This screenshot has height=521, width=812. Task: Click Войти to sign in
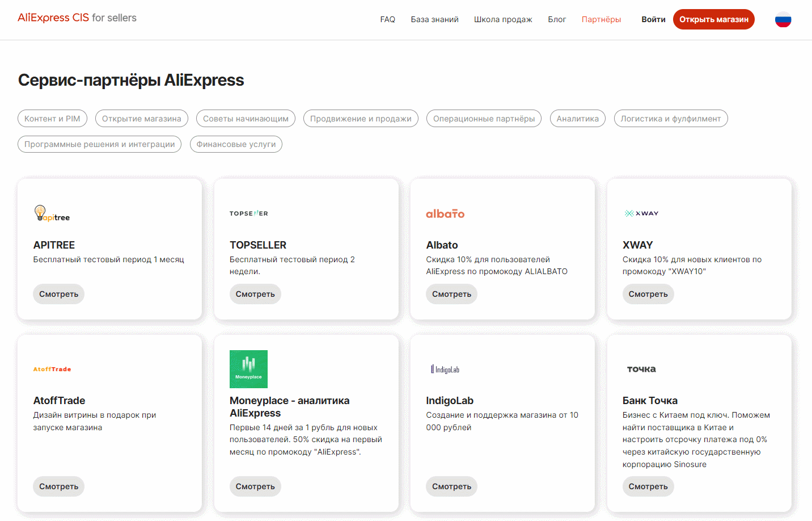click(x=653, y=19)
